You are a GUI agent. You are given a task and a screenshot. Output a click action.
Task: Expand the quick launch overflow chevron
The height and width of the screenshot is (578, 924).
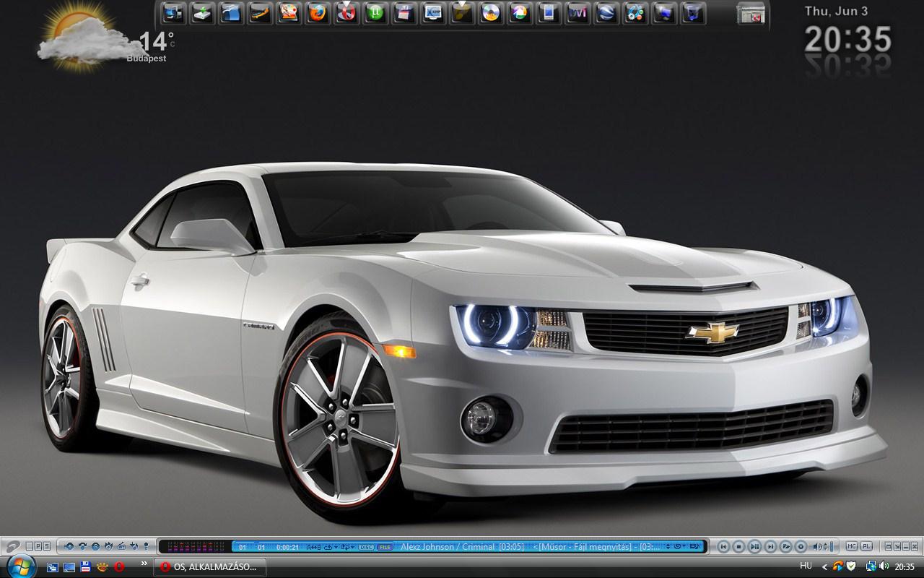click(144, 563)
